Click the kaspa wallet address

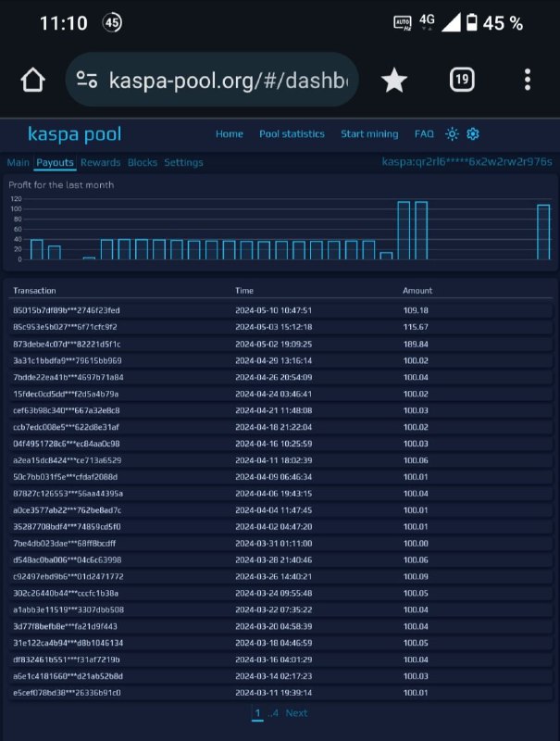[x=467, y=161]
